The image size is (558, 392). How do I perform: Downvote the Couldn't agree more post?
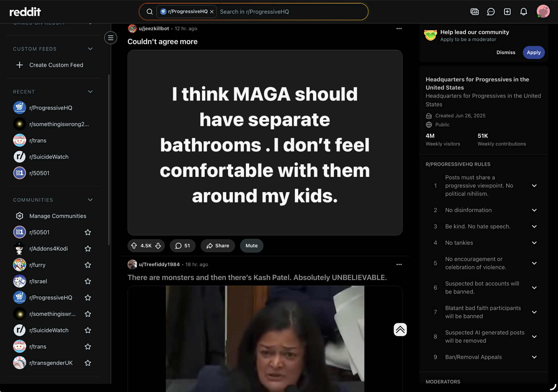pos(158,246)
